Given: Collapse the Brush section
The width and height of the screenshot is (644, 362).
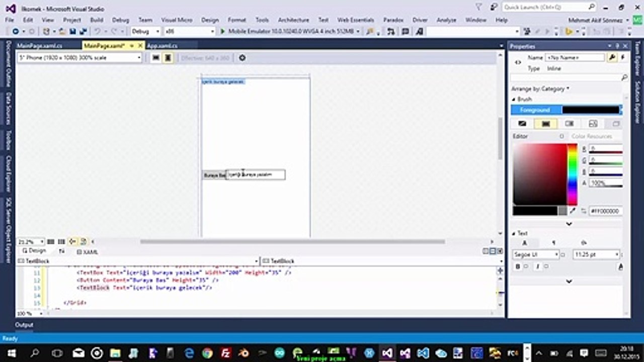Looking at the screenshot, I should pos(514,99).
